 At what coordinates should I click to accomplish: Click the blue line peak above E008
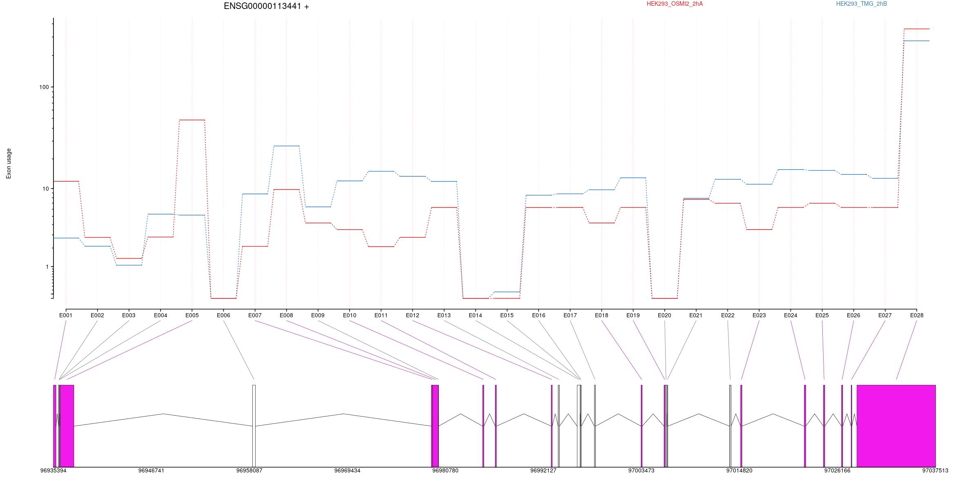[x=287, y=146]
